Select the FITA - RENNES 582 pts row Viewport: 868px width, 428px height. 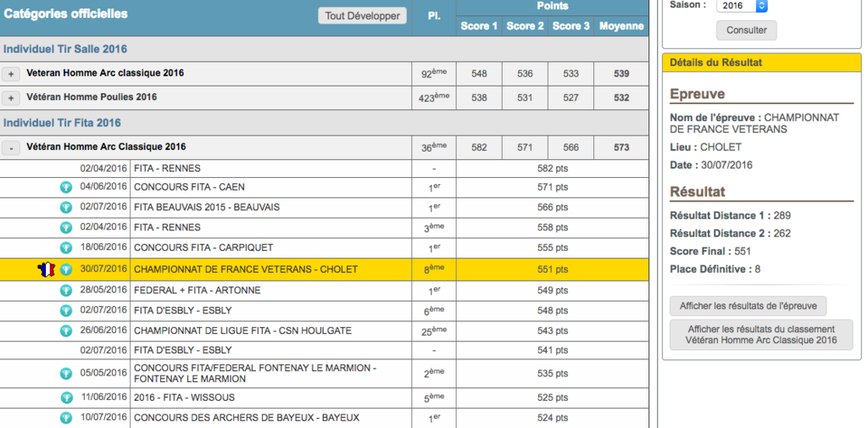coord(246,169)
